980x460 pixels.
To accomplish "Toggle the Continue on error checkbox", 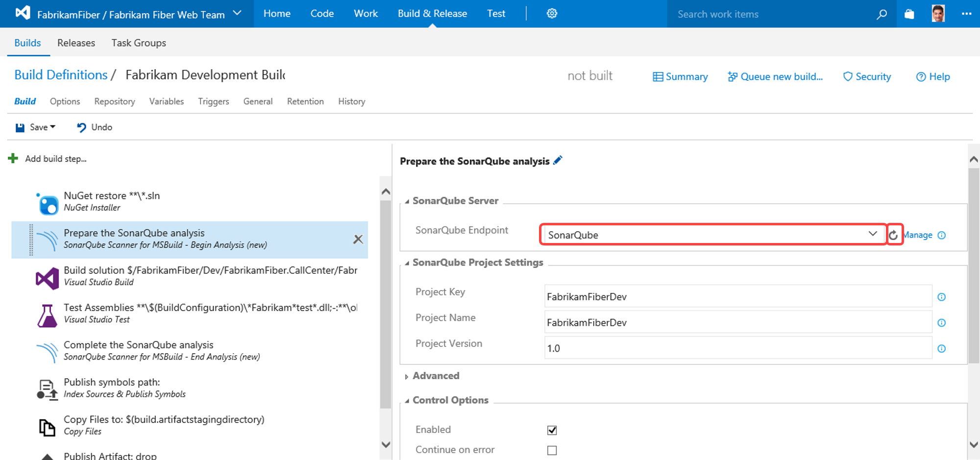I will click(552, 450).
